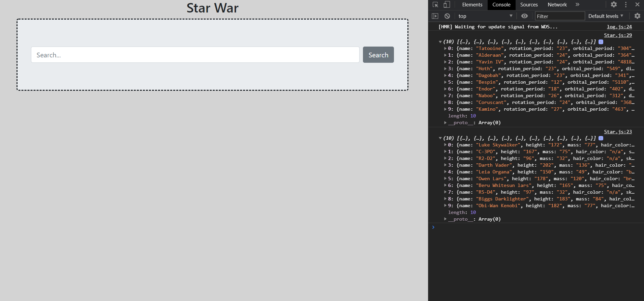Expand the __proto__ entry under the planets array
The height and width of the screenshot is (301, 644).
point(445,123)
